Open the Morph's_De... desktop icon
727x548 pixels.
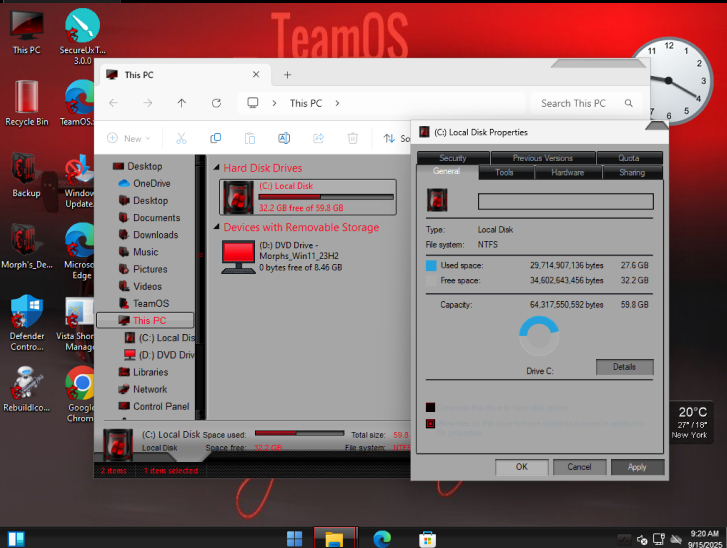[x=26, y=247]
